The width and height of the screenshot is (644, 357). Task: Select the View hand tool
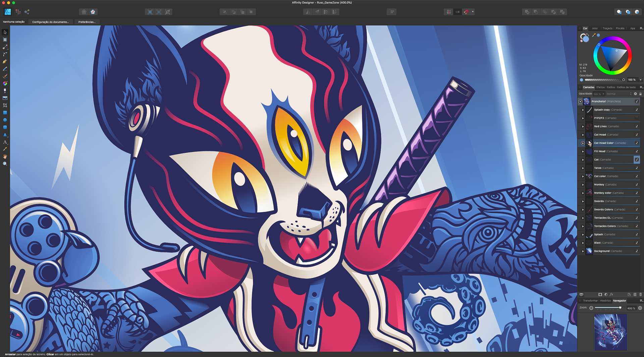click(x=5, y=157)
